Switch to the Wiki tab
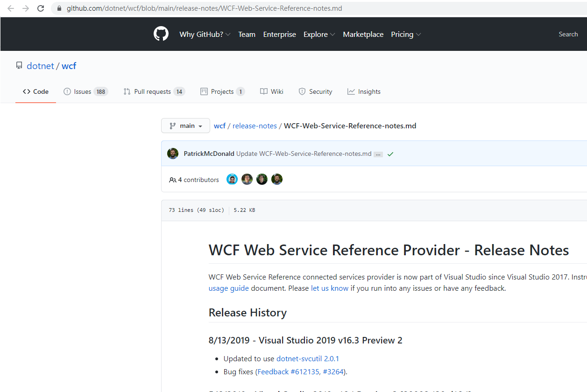 pyautogui.click(x=272, y=91)
